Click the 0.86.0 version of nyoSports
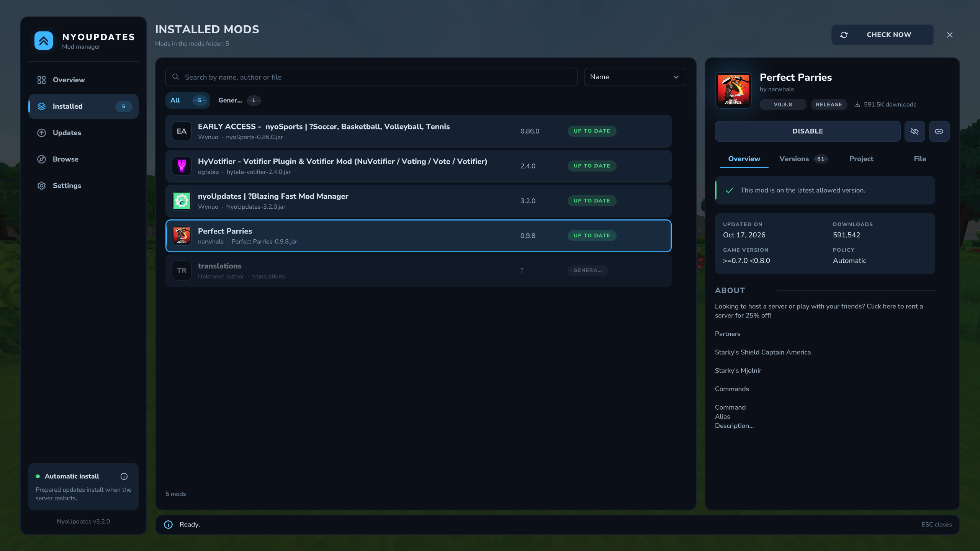The image size is (980, 551). pos(530,131)
